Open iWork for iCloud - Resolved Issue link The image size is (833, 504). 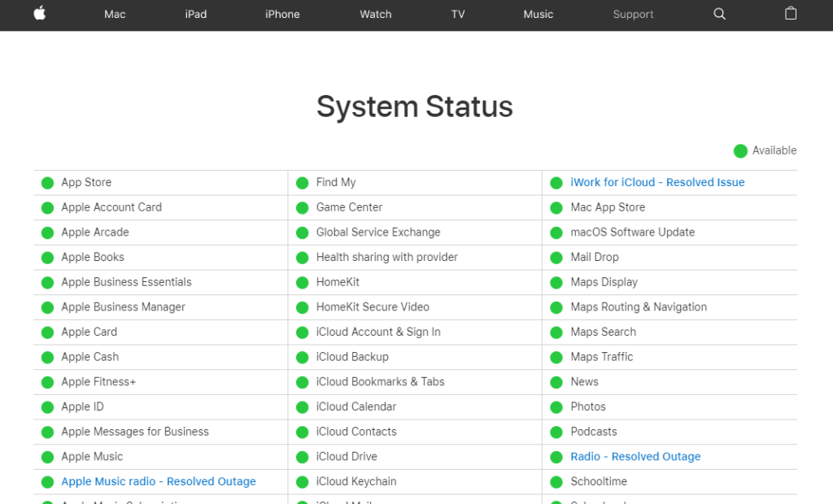coord(657,182)
